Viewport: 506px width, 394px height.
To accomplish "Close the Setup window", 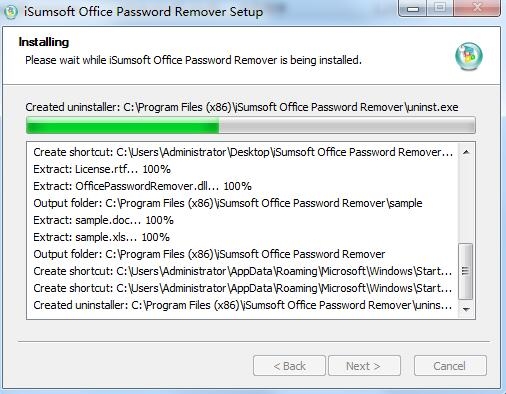I will (477, 8).
